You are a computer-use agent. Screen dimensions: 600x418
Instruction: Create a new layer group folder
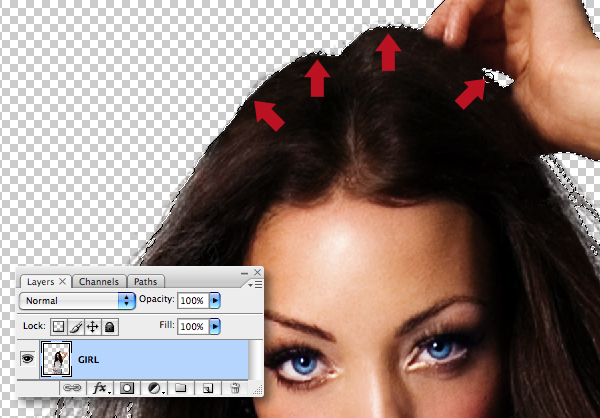click(x=180, y=388)
